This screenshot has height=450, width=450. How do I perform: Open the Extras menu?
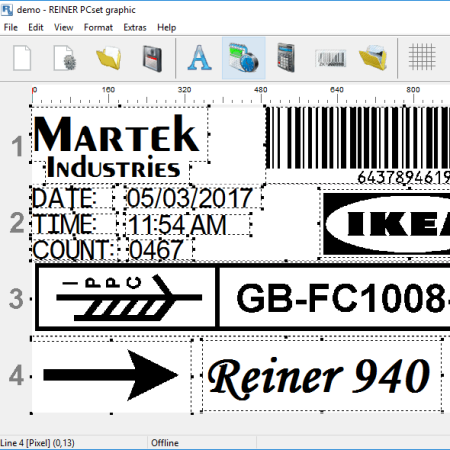point(135,27)
